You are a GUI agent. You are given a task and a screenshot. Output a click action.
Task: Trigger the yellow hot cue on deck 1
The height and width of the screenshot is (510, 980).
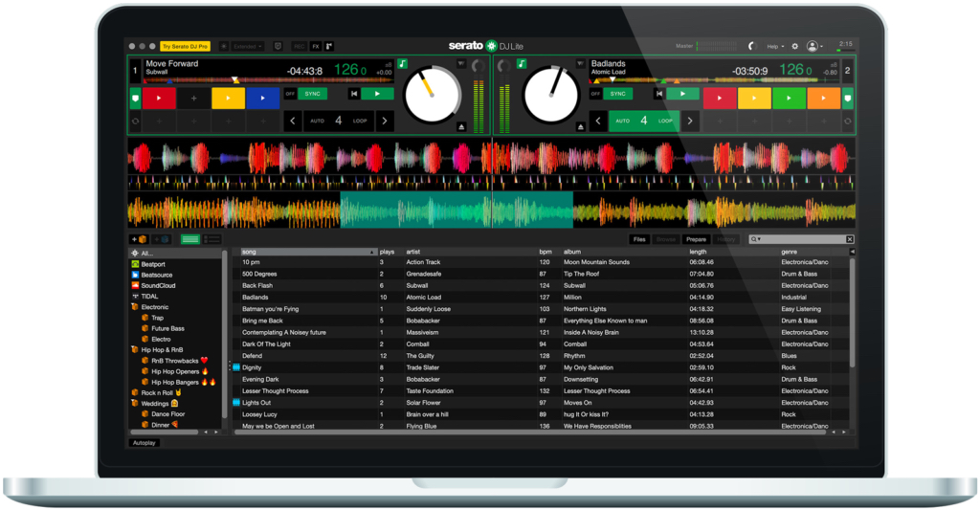228,99
